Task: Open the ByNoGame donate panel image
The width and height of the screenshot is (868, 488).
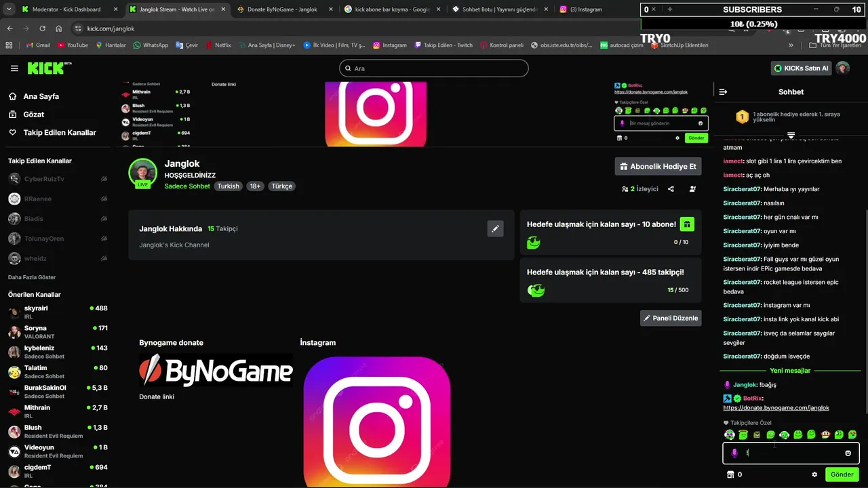Action: [216, 370]
